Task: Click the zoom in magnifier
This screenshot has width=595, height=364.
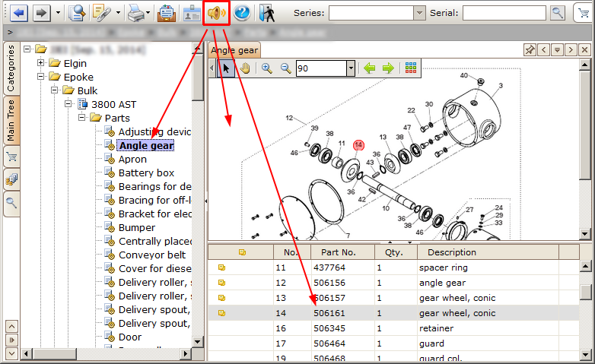Action: (x=267, y=68)
